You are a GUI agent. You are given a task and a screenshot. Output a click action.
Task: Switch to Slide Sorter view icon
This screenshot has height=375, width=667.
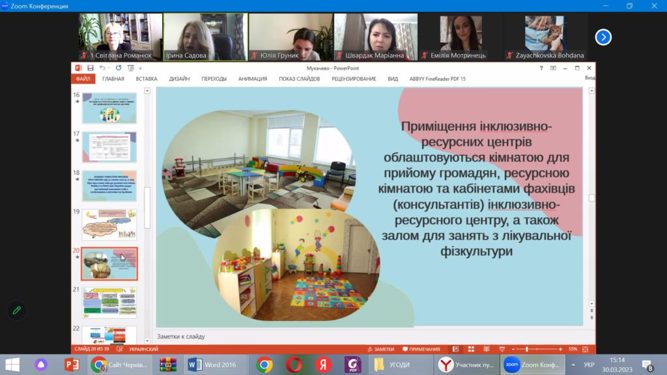(x=471, y=349)
